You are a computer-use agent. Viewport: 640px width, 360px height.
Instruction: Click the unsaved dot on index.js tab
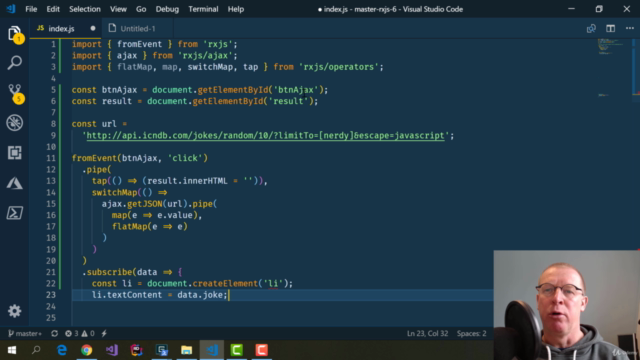point(93,29)
